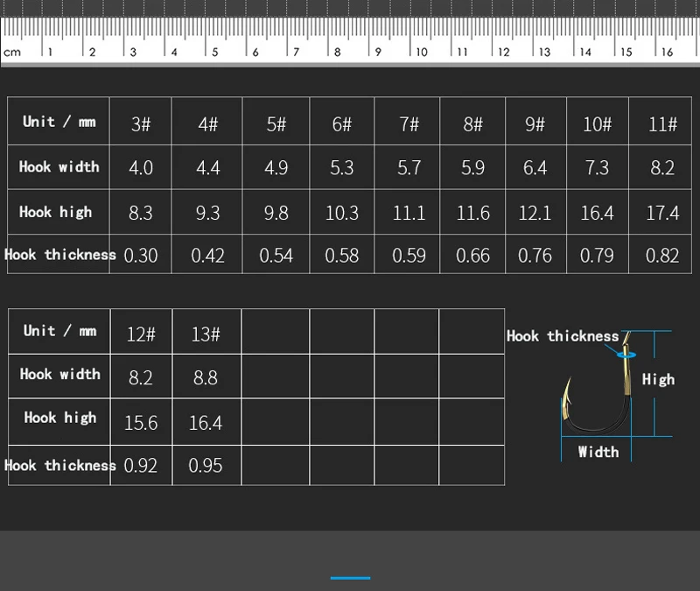
Task: Select the "8.2" width under 11#
Action: pyautogui.click(x=662, y=168)
